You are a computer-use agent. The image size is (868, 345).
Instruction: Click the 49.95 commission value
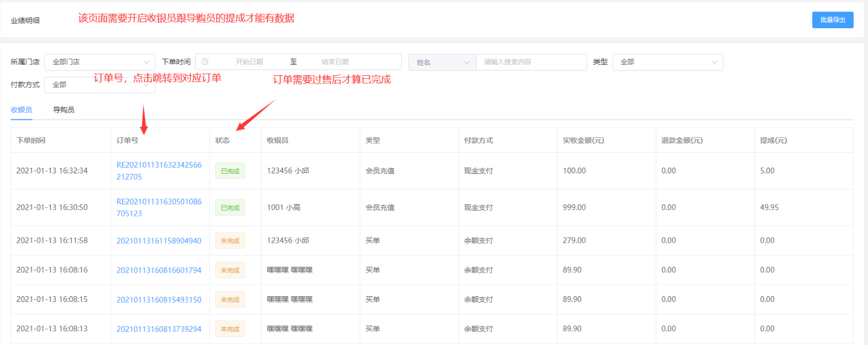769,207
